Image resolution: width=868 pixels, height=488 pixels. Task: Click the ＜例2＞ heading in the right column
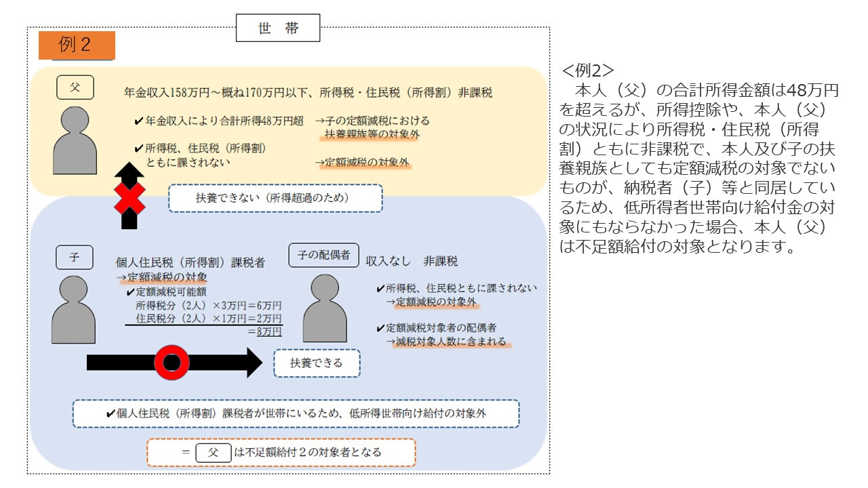(x=588, y=70)
